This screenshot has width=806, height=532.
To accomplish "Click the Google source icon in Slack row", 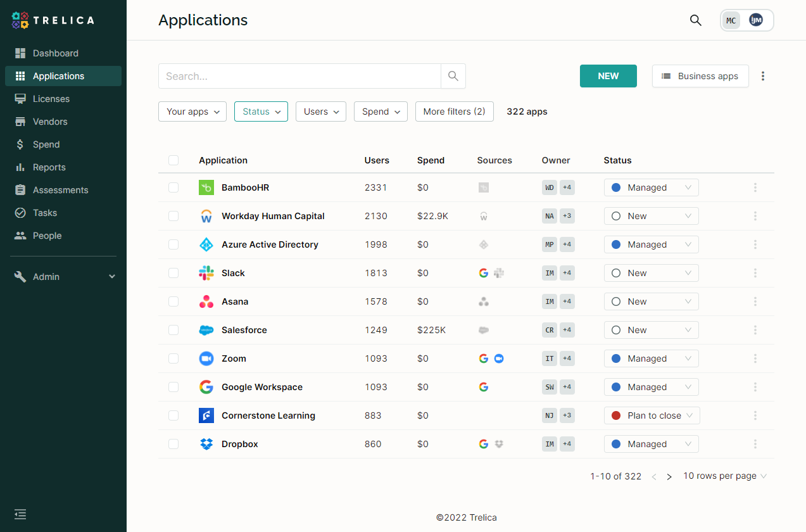I will click(484, 273).
